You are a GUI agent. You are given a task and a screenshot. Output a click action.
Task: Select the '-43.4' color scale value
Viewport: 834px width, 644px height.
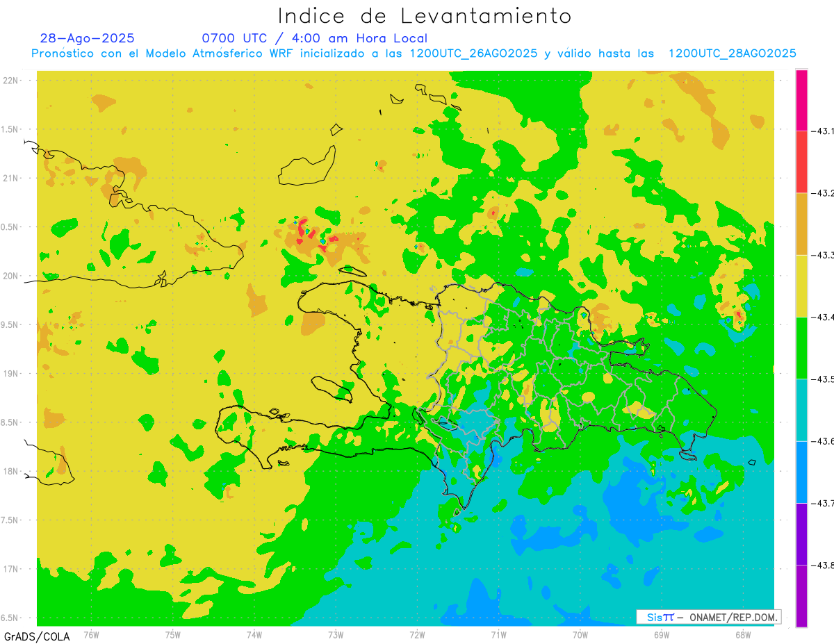tap(823, 317)
